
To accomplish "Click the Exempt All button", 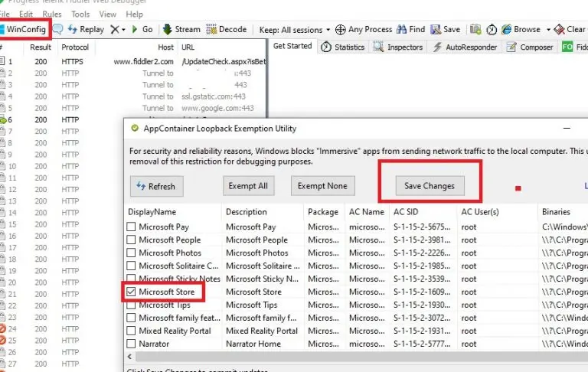I will pos(248,186).
